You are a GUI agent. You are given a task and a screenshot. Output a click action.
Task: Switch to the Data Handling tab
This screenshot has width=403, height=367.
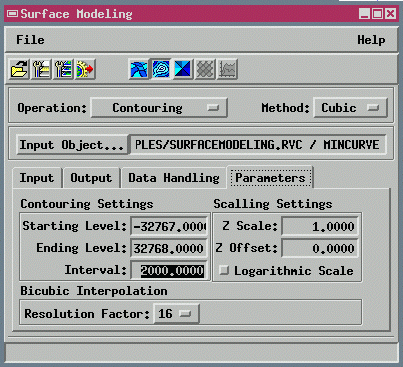point(174,178)
